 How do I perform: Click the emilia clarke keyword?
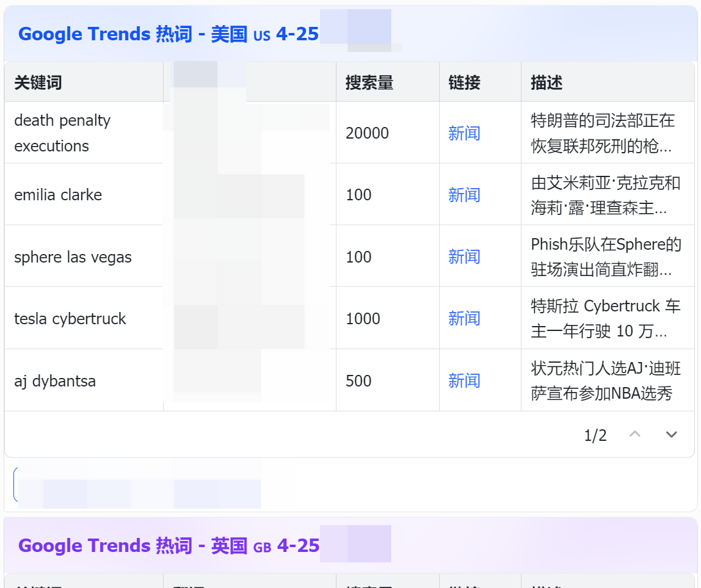(58, 195)
